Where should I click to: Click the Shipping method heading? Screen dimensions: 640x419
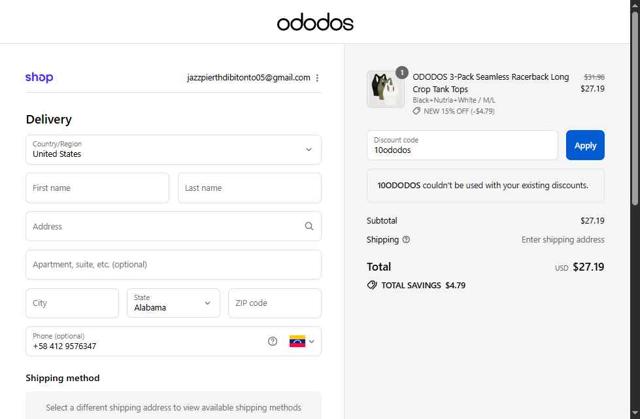[62, 378]
